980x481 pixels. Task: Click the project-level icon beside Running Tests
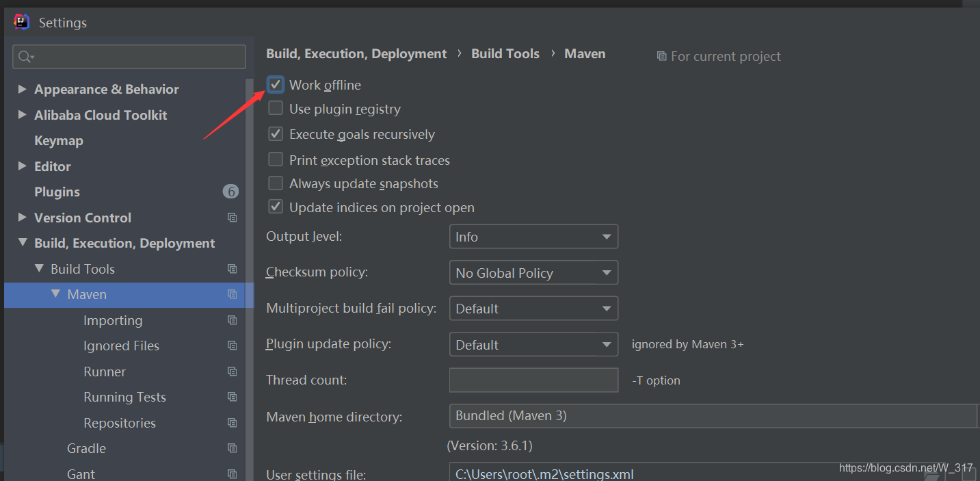click(233, 397)
